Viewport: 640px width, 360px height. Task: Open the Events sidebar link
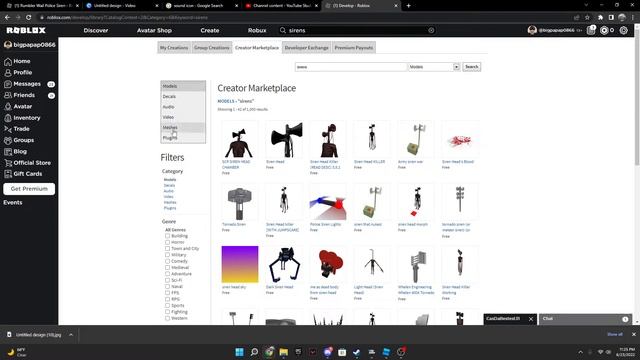point(13,202)
